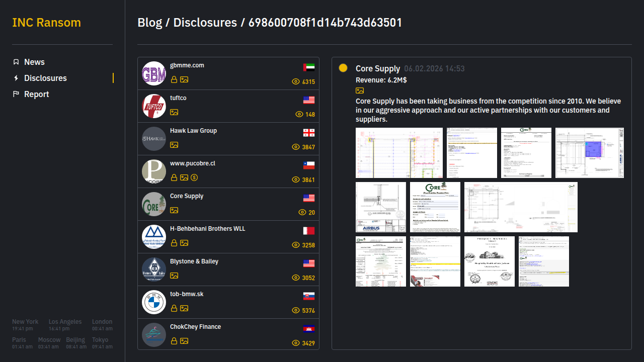Image resolution: width=644 pixels, height=362 pixels.
Task: Click the eye icon showing 20 views
Action: (x=302, y=212)
